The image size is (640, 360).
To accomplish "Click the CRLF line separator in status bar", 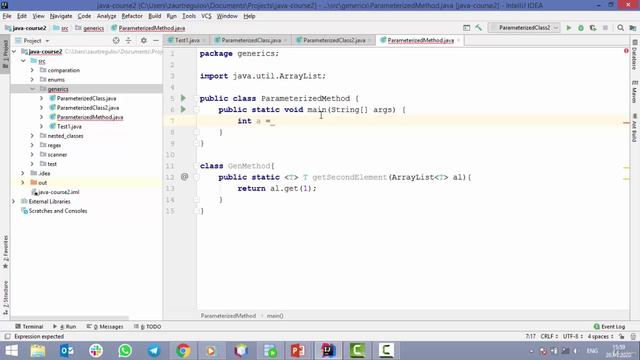I will click(549, 337).
